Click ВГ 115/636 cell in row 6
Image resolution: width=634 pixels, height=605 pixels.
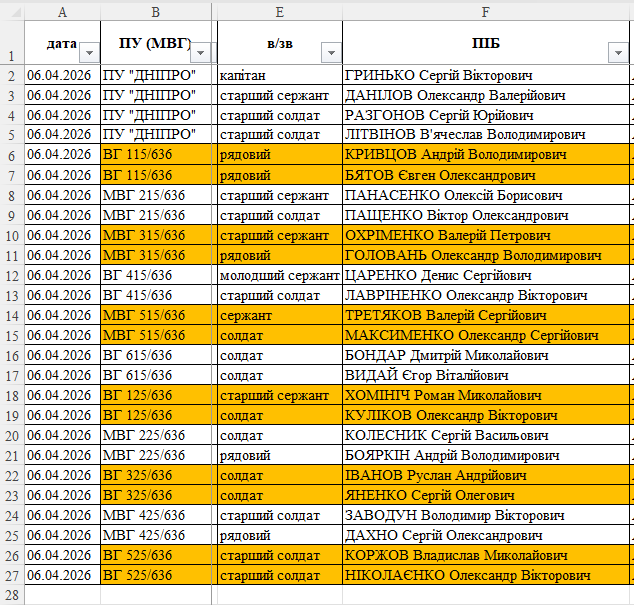pos(156,154)
